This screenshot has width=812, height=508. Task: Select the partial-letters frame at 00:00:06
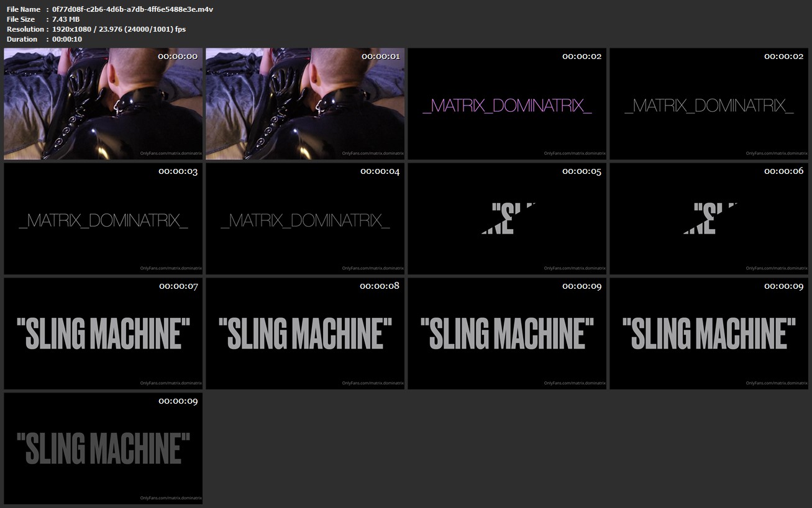pos(709,219)
